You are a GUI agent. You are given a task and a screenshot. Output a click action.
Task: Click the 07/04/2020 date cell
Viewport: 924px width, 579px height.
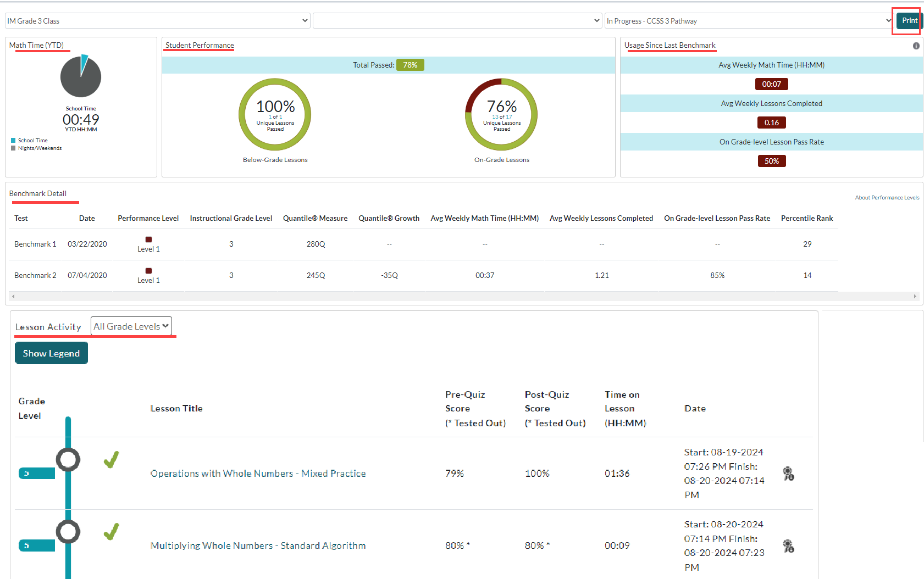point(87,276)
